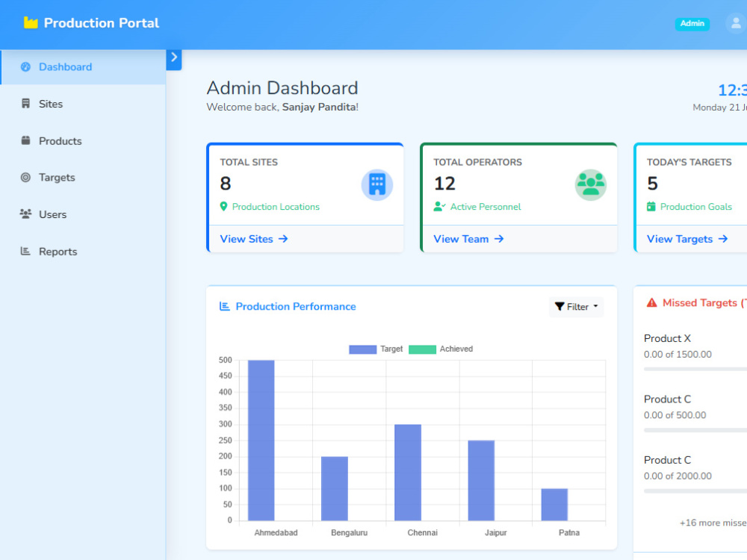
Task: Click the Ahmedabad target bar in chart
Action: [x=261, y=441]
